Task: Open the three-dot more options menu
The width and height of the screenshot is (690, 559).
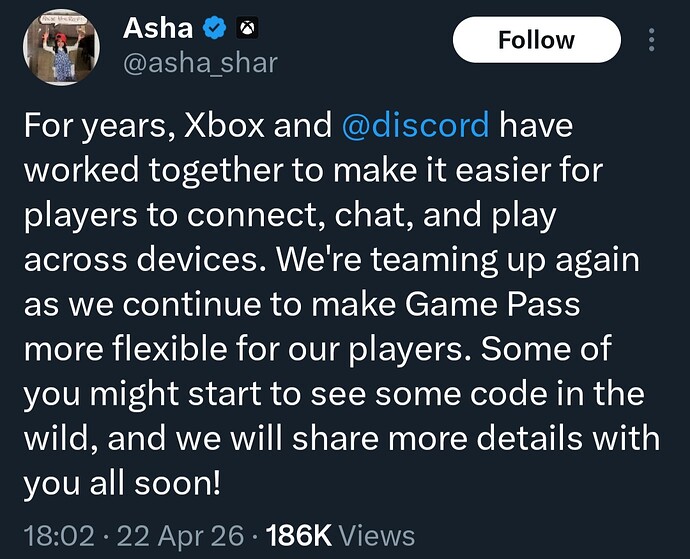Action: click(652, 40)
